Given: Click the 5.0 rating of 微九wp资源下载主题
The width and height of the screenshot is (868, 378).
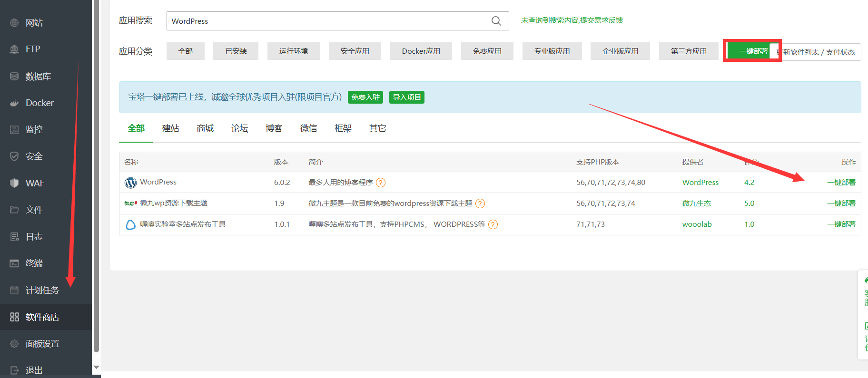Looking at the screenshot, I should (x=750, y=204).
